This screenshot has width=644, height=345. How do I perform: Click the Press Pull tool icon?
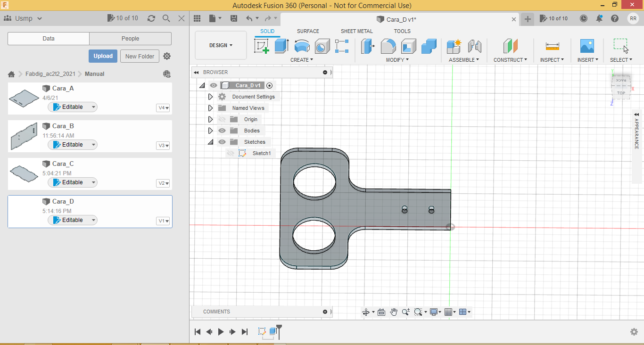(x=368, y=46)
